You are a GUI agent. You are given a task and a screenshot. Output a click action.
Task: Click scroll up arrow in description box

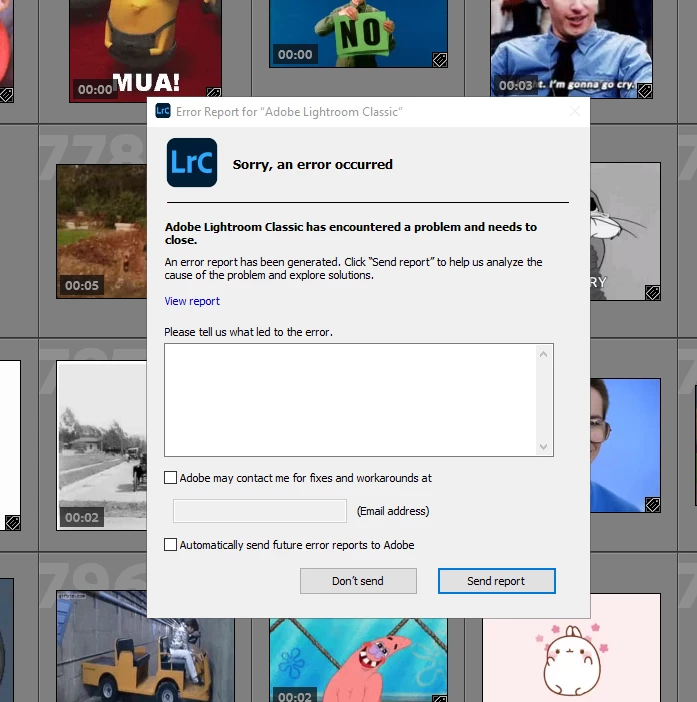[543, 354]
